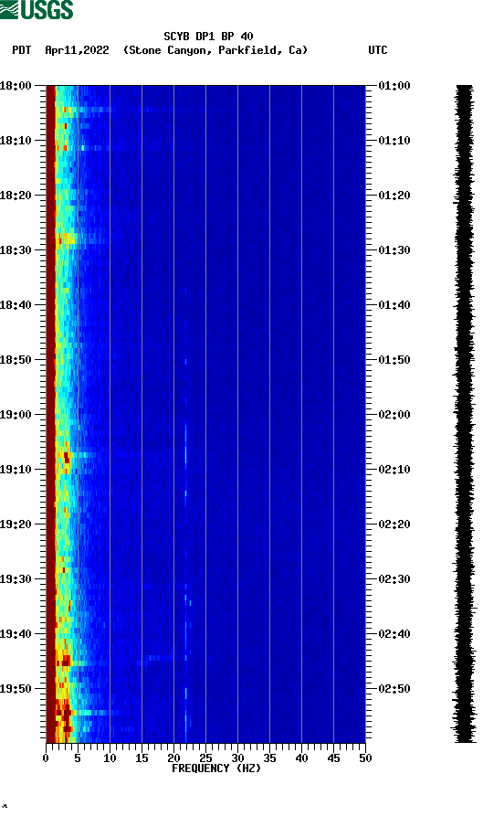Click the date Apr11,2022
504x816 pixels.
[x=77, y=50]
